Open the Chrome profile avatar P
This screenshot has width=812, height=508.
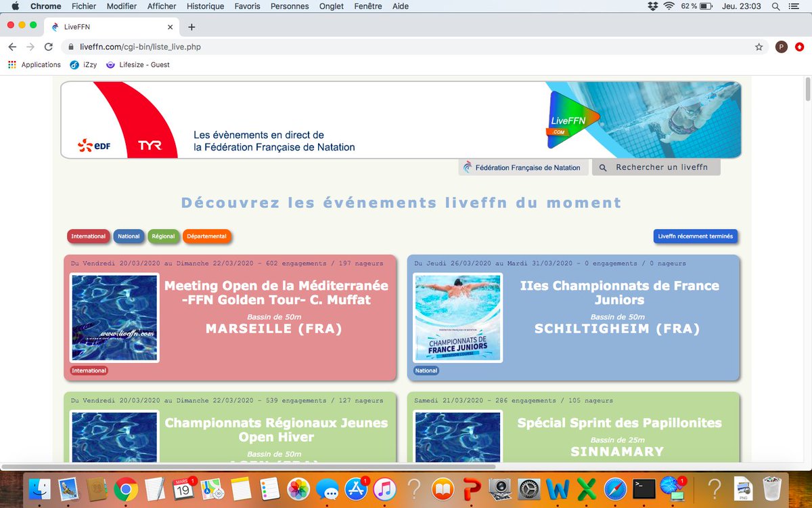coord(781,47)
